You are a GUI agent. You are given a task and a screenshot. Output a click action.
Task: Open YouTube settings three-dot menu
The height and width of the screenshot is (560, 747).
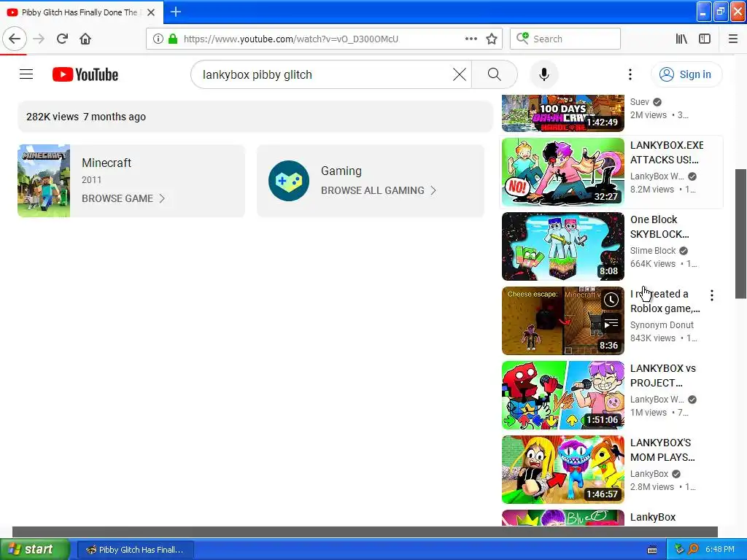click(x=630, y=74)
